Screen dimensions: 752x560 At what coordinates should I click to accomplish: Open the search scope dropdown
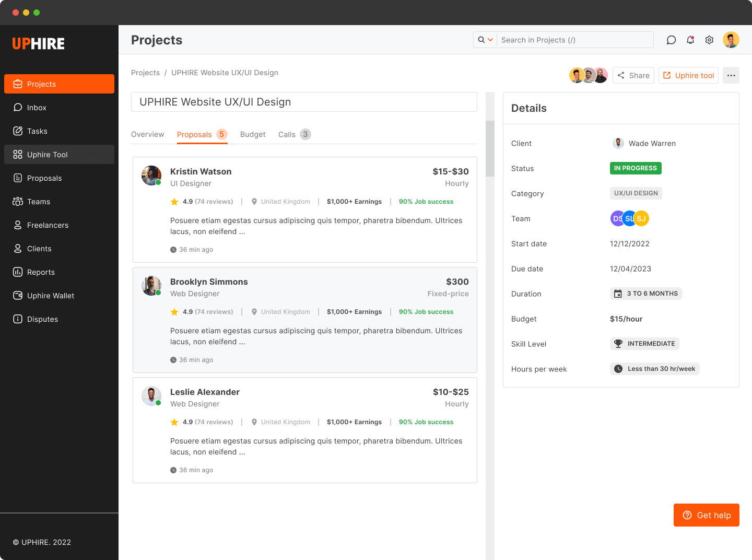[485, 40]
